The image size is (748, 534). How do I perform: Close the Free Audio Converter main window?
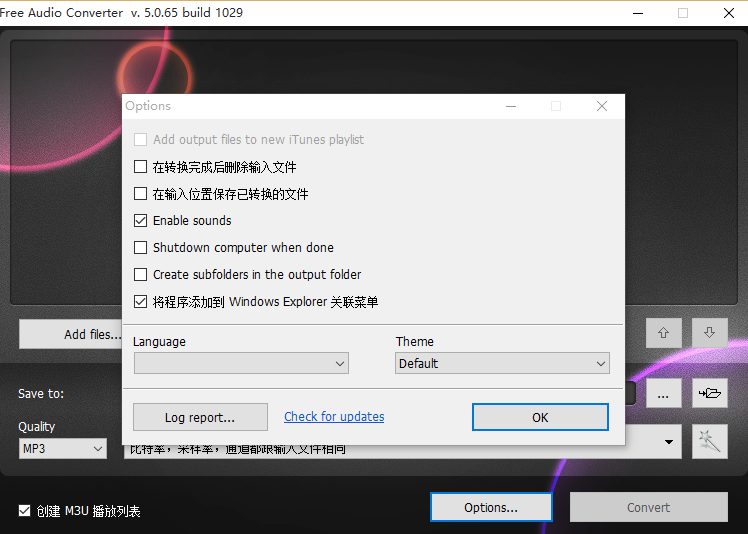727,13
